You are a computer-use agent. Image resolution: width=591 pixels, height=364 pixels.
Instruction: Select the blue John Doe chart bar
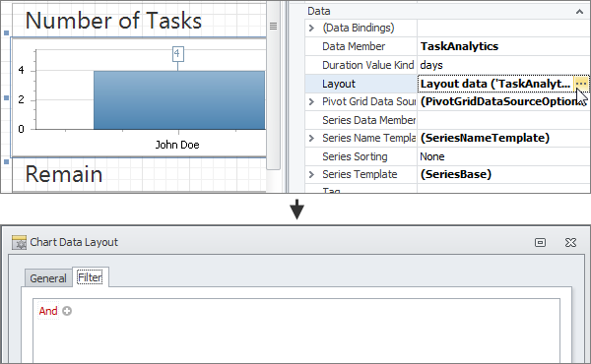click(x=179, y=100)
